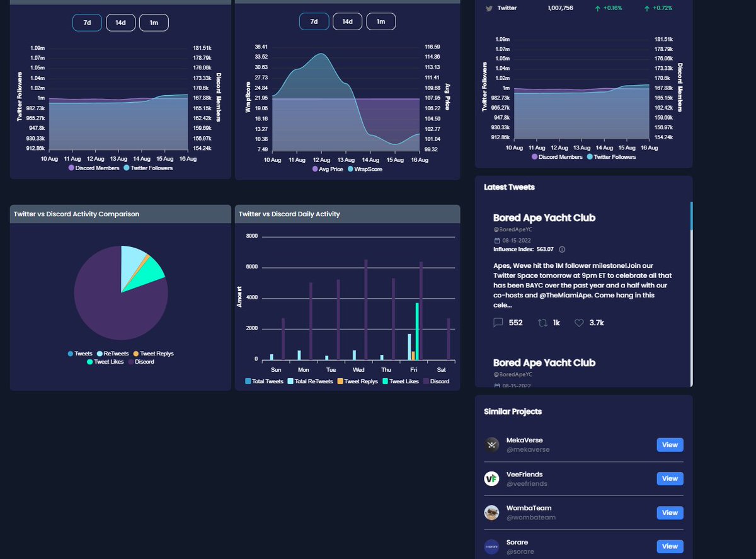Click green up arrow beside +0.72%
The width and height of the screenshot is (756, 559).
point(647,8)
